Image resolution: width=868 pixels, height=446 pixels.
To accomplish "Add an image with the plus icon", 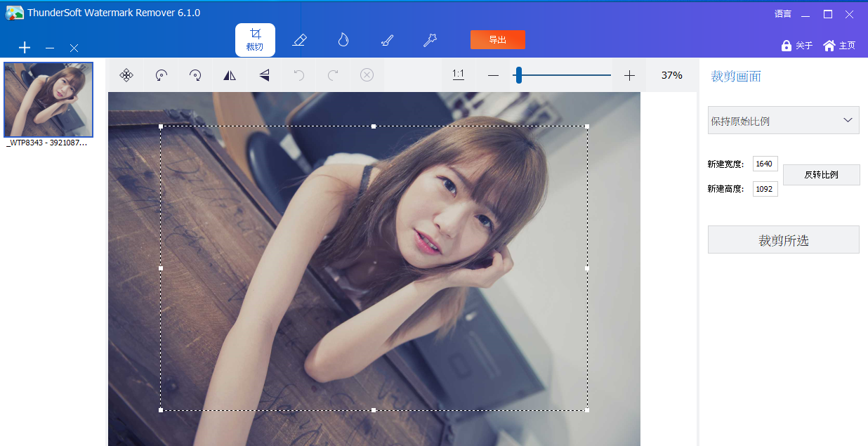I will tap(25, 48).
